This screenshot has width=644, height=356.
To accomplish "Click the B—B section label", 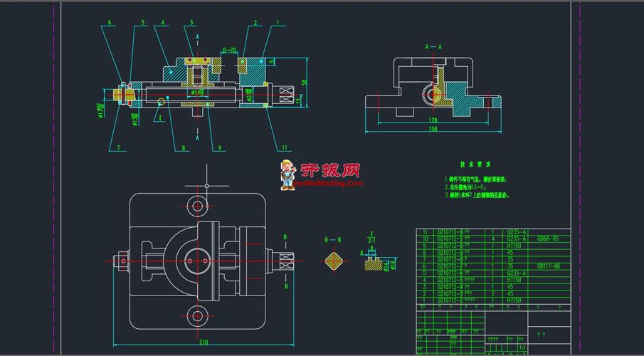I will tap(333, 240).
